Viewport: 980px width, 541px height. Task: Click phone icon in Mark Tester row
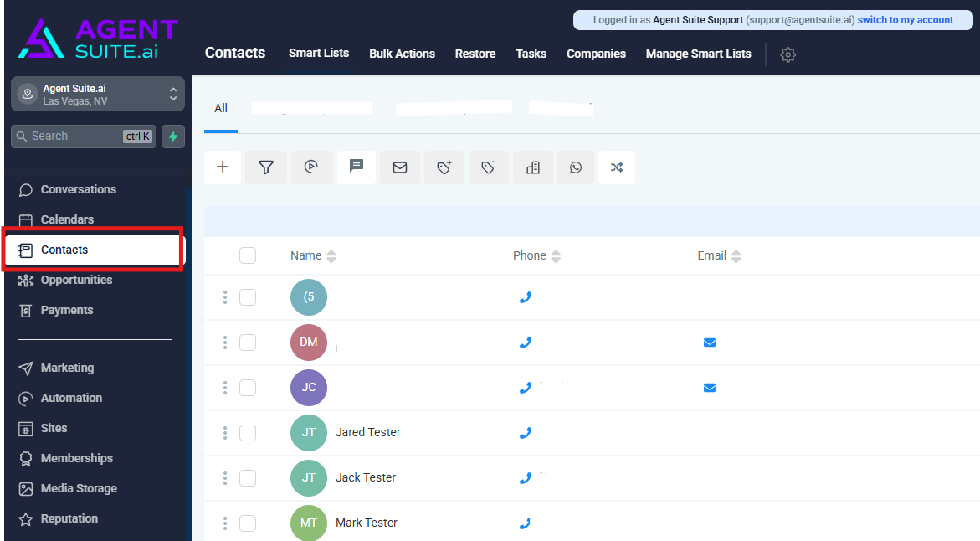[x=526, y=523]
